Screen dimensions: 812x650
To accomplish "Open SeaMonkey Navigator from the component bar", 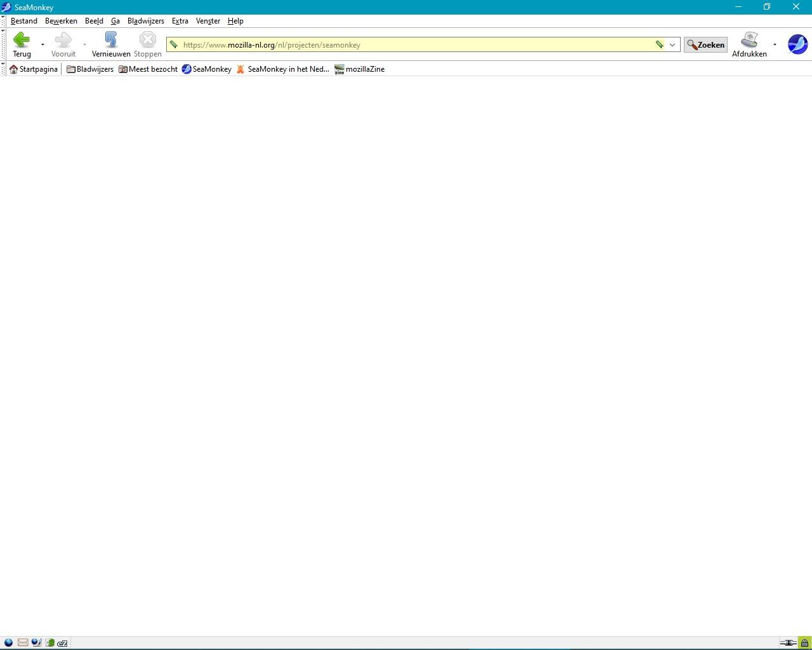I will tap(9, 642).
